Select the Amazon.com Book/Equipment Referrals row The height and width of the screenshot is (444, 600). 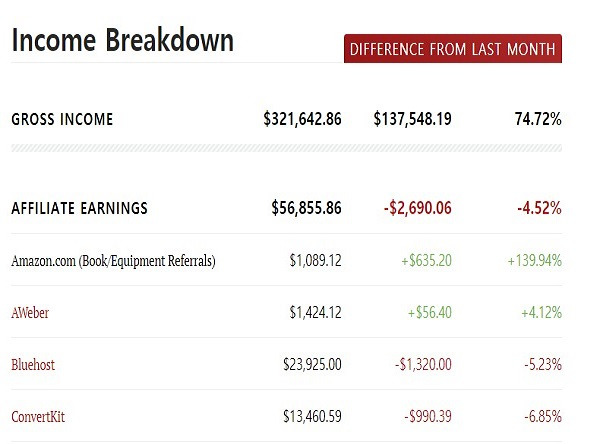point(286,260)
